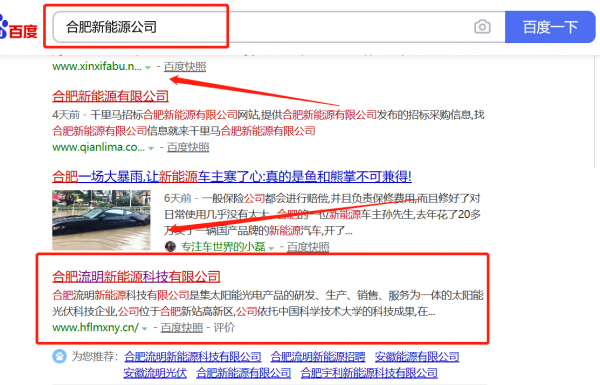Open recommended link 安徽流明光伏
Screen dimensions: 600x385
[155, 373]
